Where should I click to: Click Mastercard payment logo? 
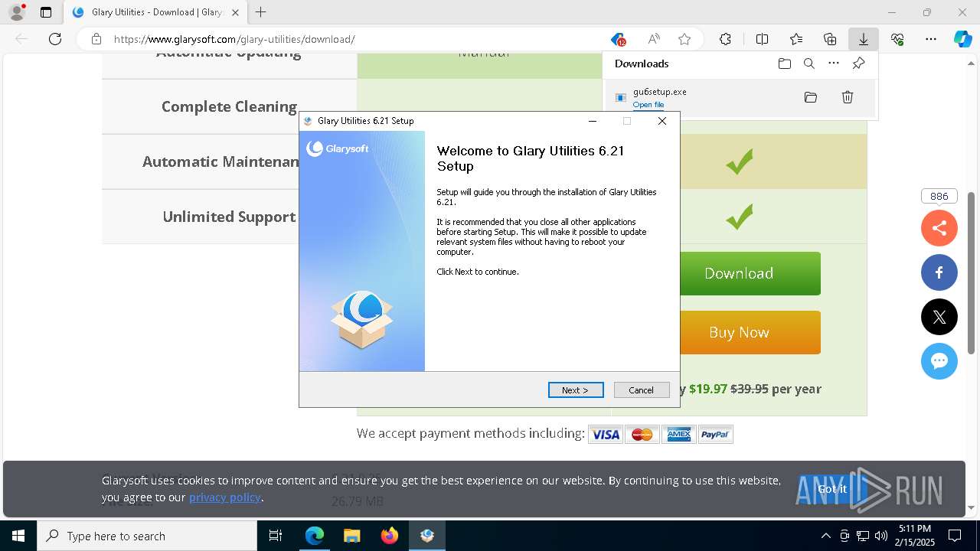[642, 435]
